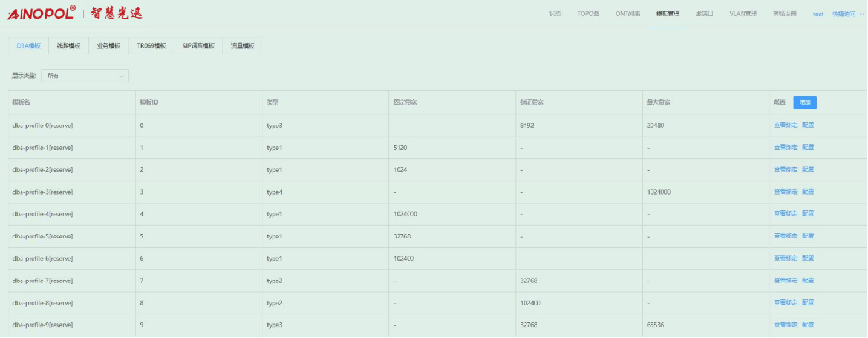Go to the 流量模板 tab
The image size is (868, 338).
[243, 46]
